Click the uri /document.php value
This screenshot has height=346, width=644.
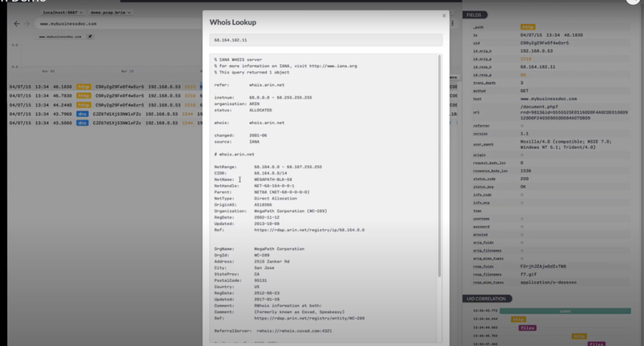pyautogui.click(x=574, y=112)
